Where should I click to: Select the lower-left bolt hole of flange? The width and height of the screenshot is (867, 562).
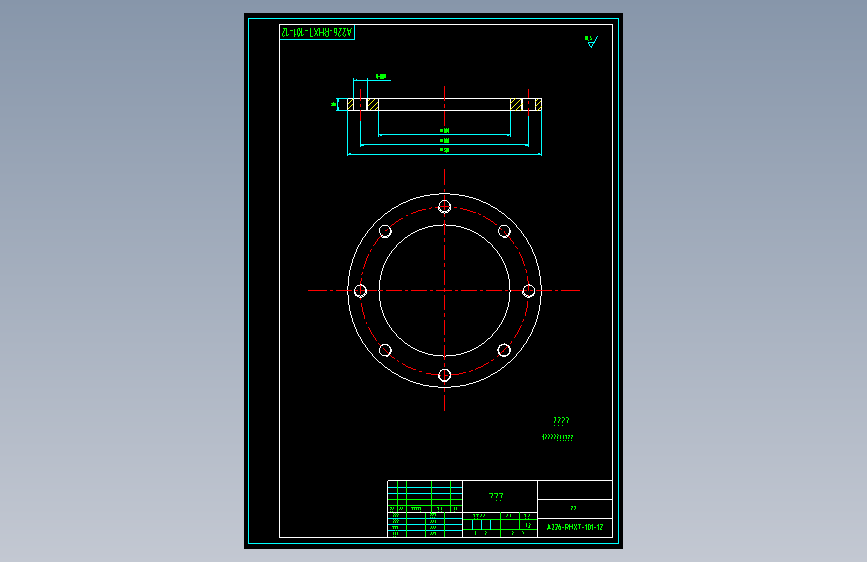click(385, 350)
